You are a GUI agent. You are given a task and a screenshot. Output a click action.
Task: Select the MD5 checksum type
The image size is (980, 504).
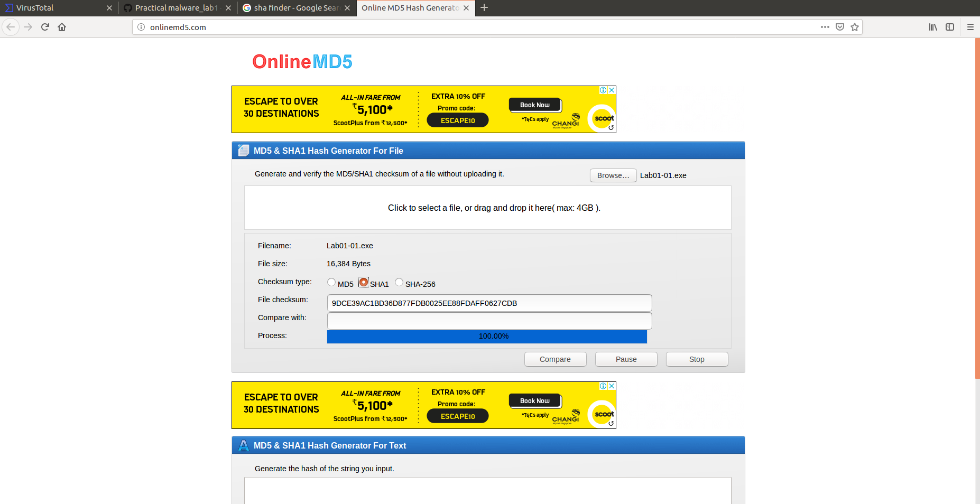click(x=331, y=282)
